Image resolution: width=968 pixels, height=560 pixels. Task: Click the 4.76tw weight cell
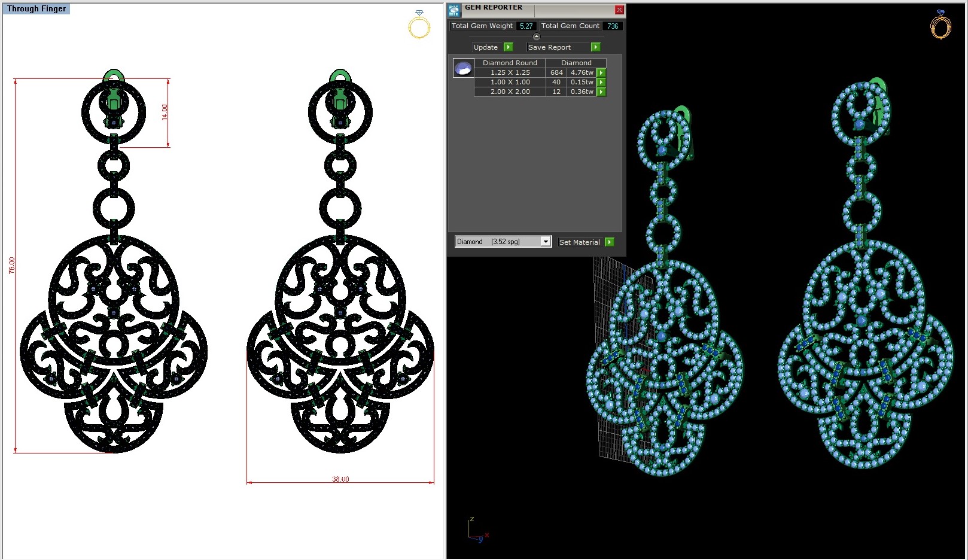point(582,72)
